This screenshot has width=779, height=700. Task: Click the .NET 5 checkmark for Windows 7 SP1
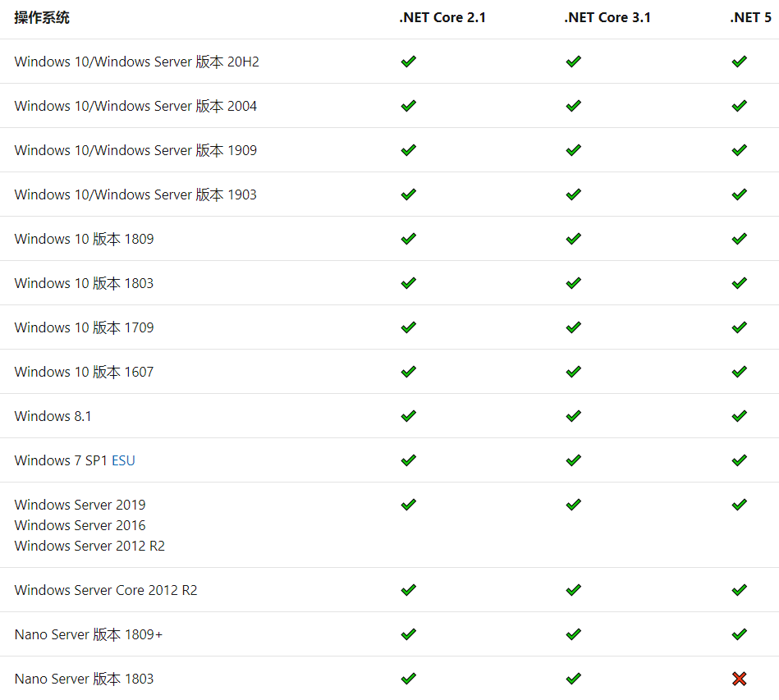coord(739,460)
